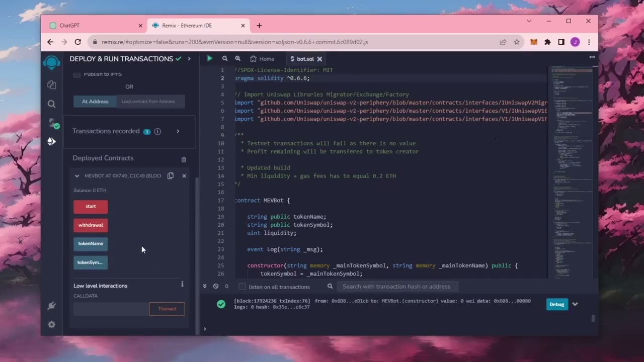The height and width of the screenshot is (362, 644).
Task: Click the contract MEVBot declaration line
Action: [x=262, y=201]
